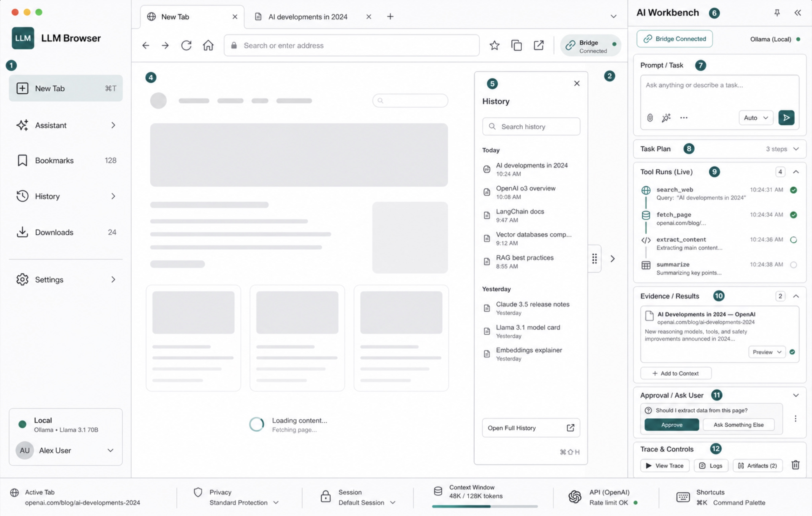Click evidence result verified checkmark
The width and height of the screenshot is (812, 516).
pos(792,352)
